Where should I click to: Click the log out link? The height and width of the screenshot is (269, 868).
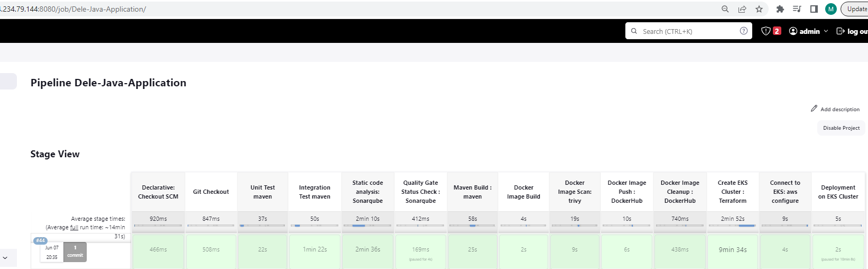(852, 31)
